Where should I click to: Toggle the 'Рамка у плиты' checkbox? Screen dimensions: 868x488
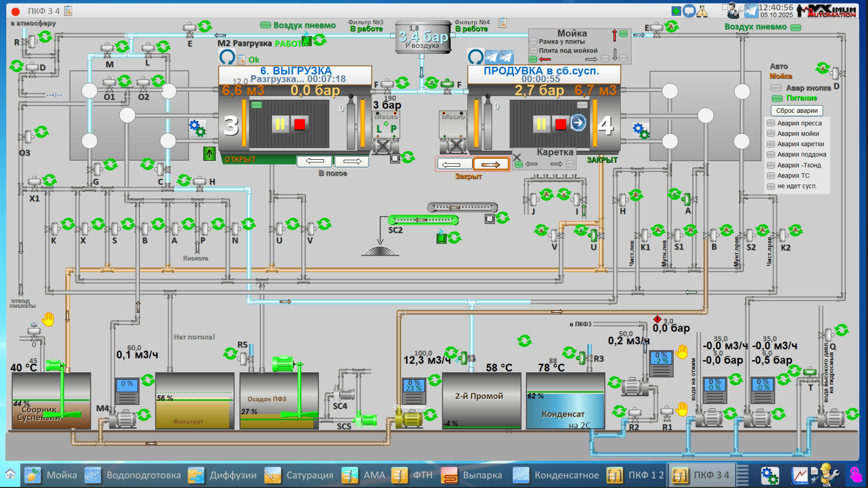pos(533,42)
